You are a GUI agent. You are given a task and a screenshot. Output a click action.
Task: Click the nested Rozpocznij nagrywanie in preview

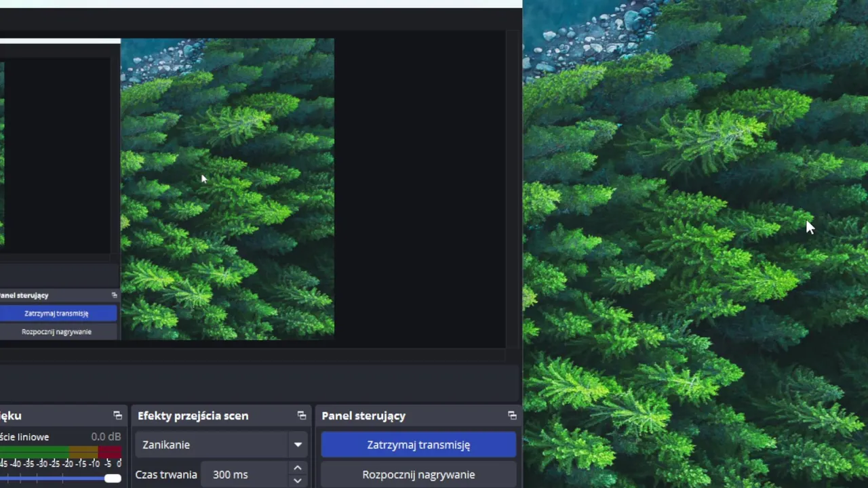(x=58, y=331)
